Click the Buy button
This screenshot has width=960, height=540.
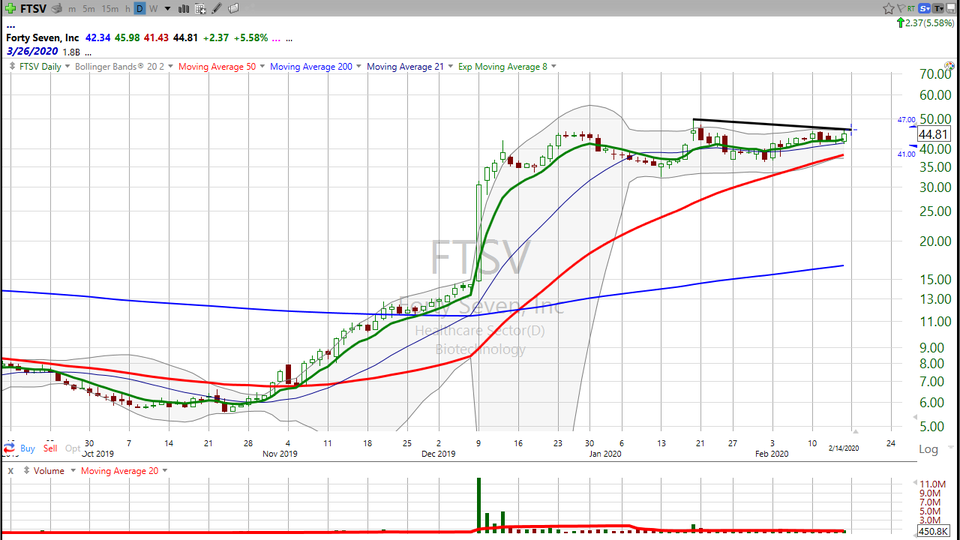click(28, 448)
